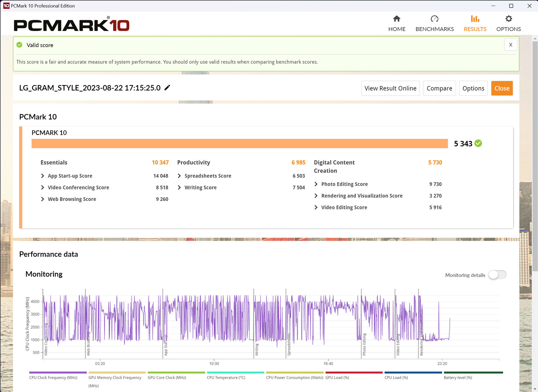Expand the Spreadsheets Score details
Image resolution: width=538 pixels, height=392 pixels.
179,176
